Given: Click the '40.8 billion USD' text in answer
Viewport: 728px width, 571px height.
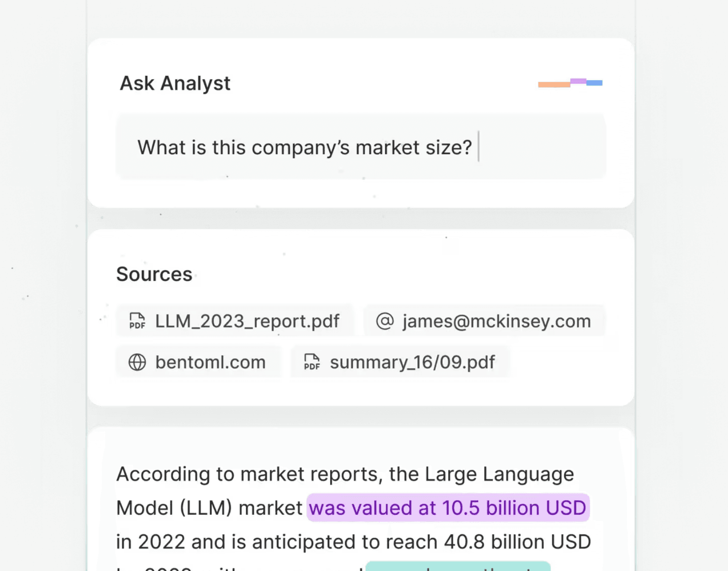Looking at the screenshot, I should 517,542.
